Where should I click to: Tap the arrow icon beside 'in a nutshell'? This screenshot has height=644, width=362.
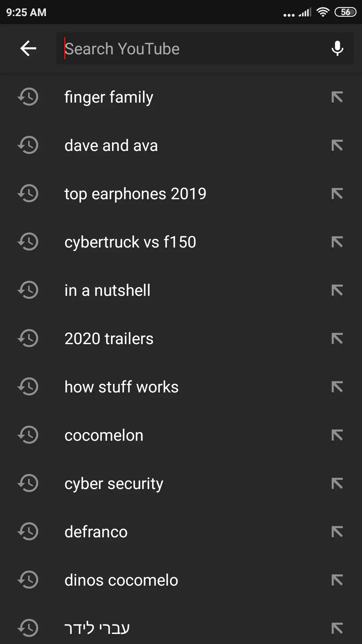pyautogui.click(x=337, y=290)
